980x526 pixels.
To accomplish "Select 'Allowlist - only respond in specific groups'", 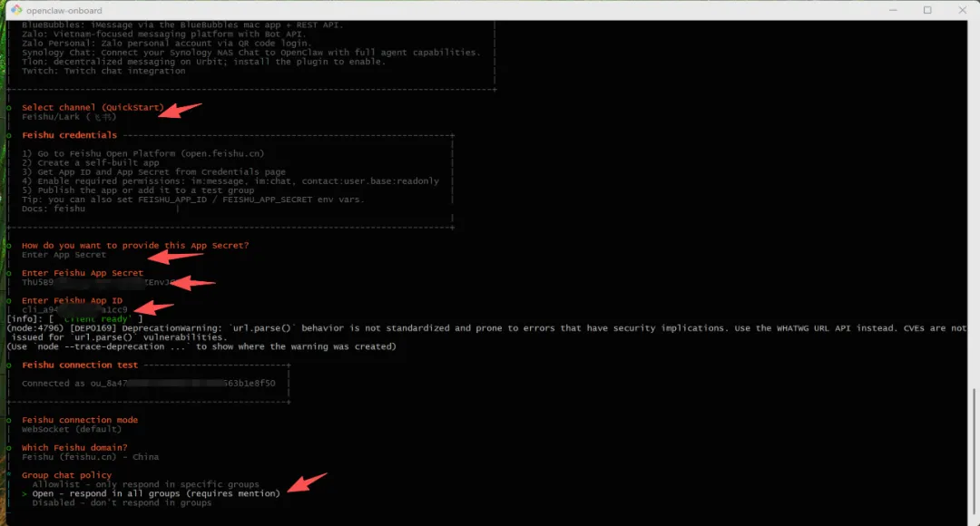I will pos(145,484).
